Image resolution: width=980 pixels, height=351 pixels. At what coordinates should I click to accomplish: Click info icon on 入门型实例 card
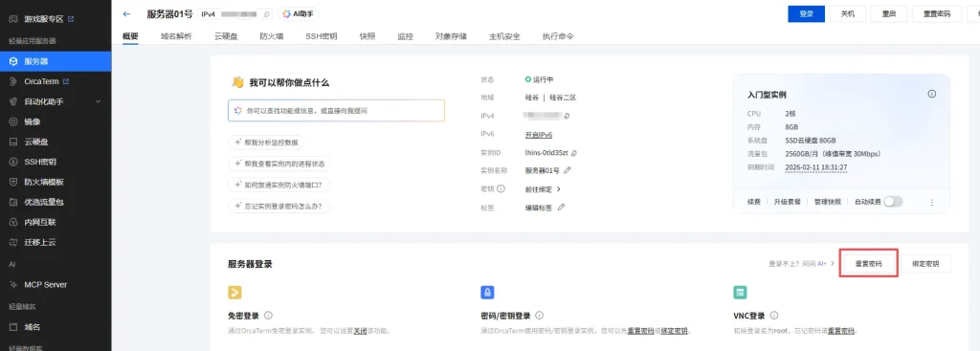pyautogui.click(x=931, y=95)
